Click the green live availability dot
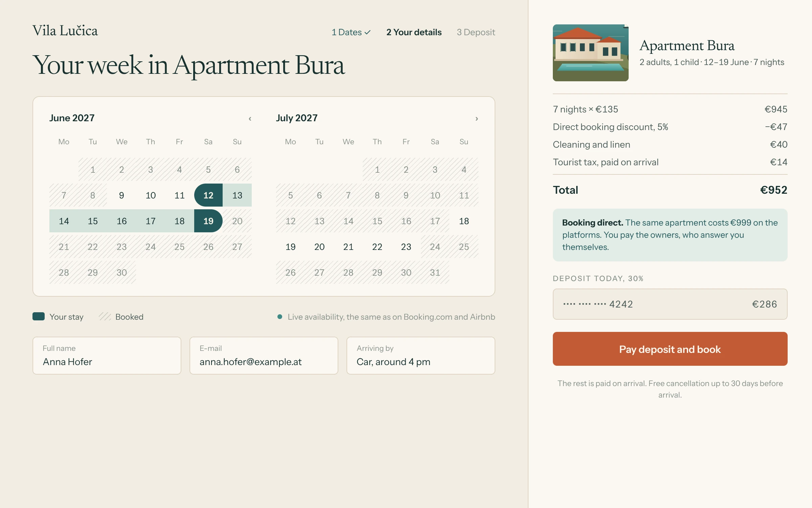The height and width of the screenshot is (508, 812). 280,317
